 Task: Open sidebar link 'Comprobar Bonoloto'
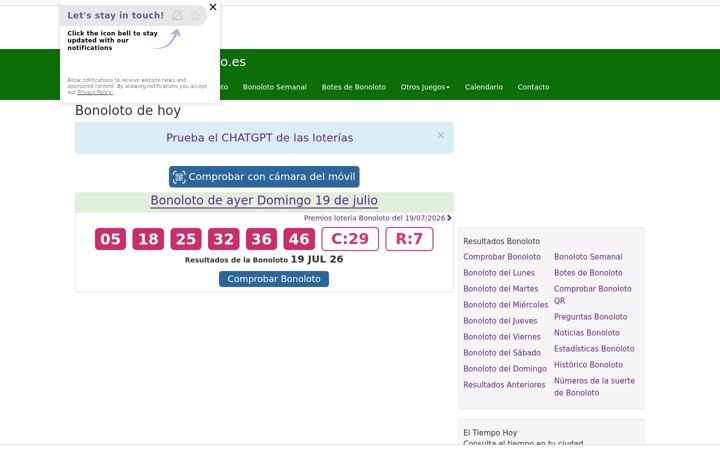pyautogui.click(x=502, y=257)
